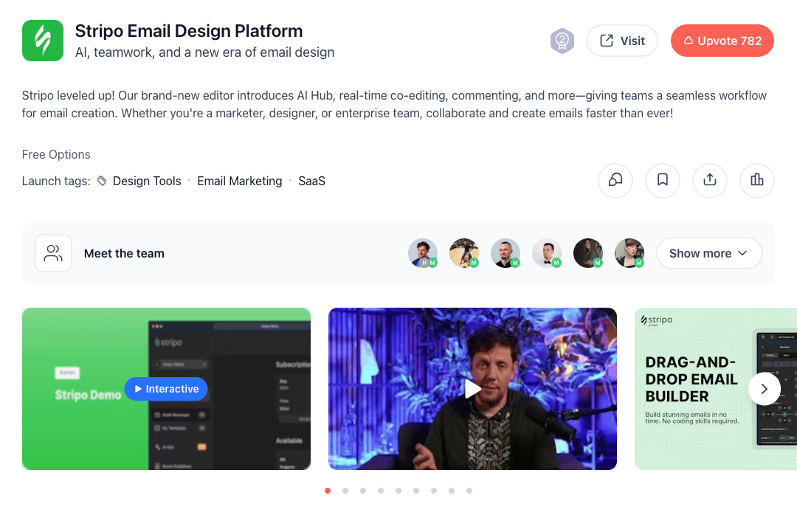The width and height of the screenshot is (797, 532).
Task: Open the first team member's avatar
Action: click(423, 253)
